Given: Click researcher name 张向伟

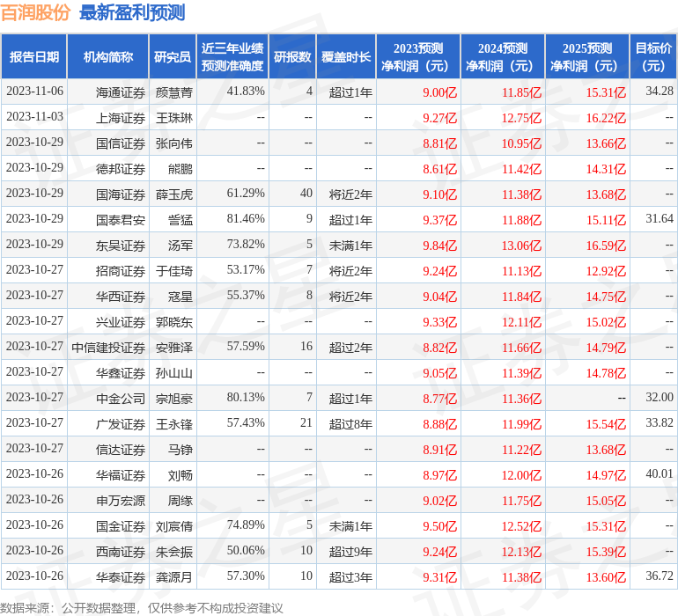Looking at the screenshot, I should (x=173, y=143).
